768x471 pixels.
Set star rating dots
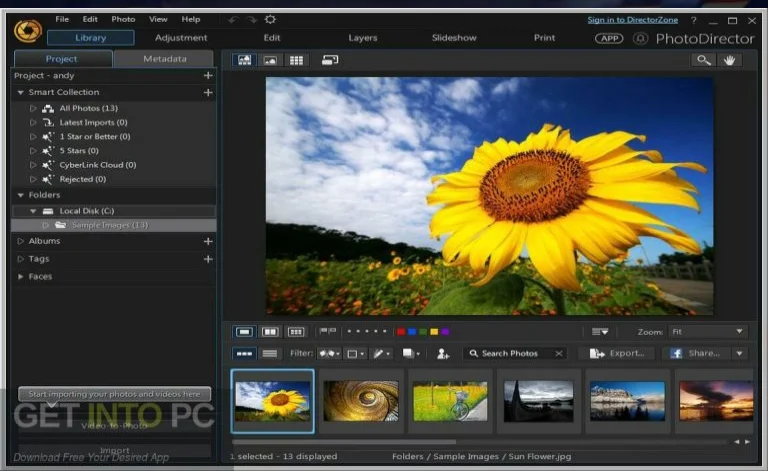[x=367, y=331]
